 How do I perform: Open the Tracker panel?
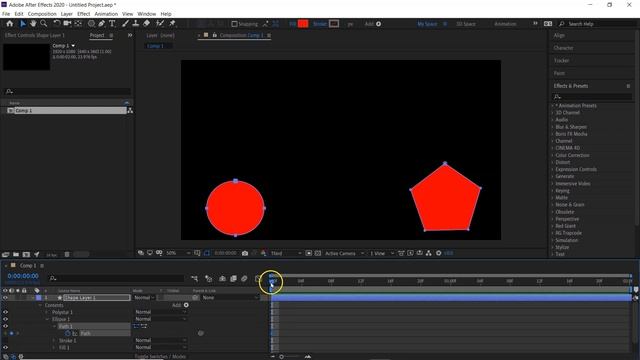pyautogui.click(x=561, y=60)
